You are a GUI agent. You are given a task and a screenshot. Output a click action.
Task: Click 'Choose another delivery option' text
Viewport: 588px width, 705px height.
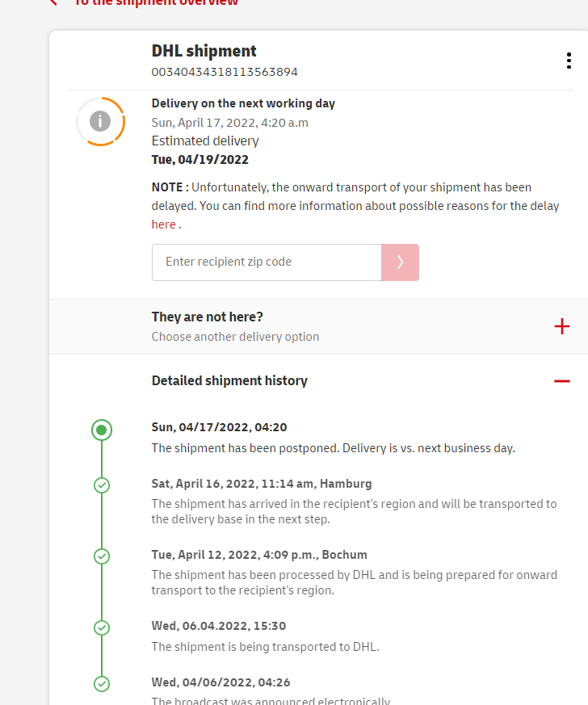[235, 337]
